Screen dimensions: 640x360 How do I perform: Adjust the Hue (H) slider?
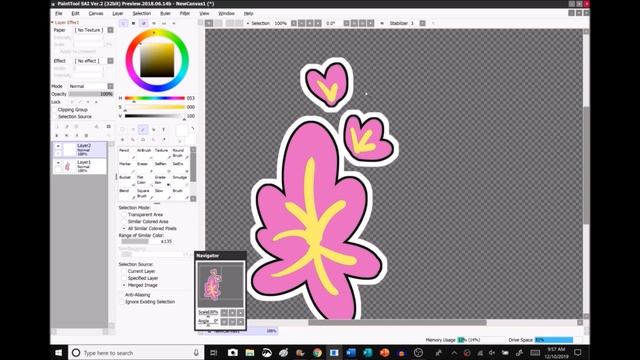(x=155, y=98)
